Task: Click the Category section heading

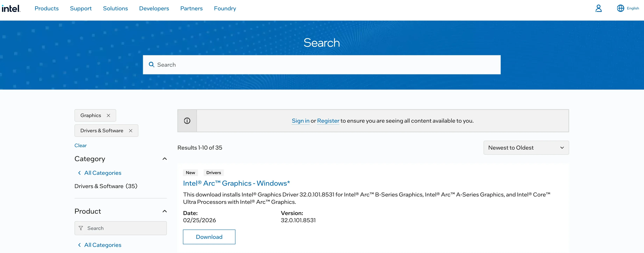Action: (90, 159)
